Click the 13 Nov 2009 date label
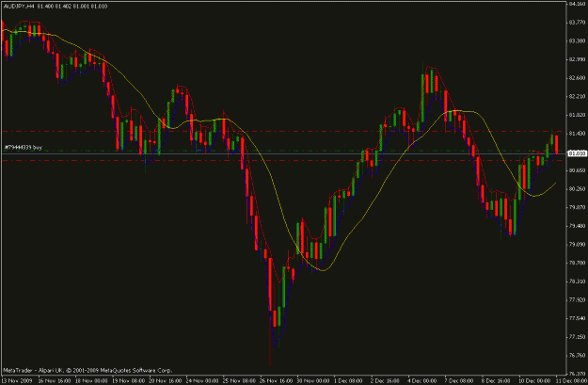 (17, 380)
